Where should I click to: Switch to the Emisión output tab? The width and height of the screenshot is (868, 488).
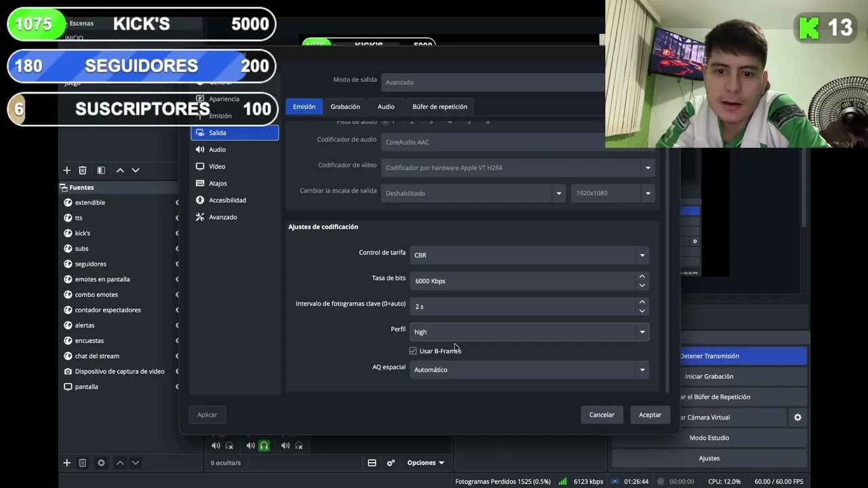tap(304, 106)
